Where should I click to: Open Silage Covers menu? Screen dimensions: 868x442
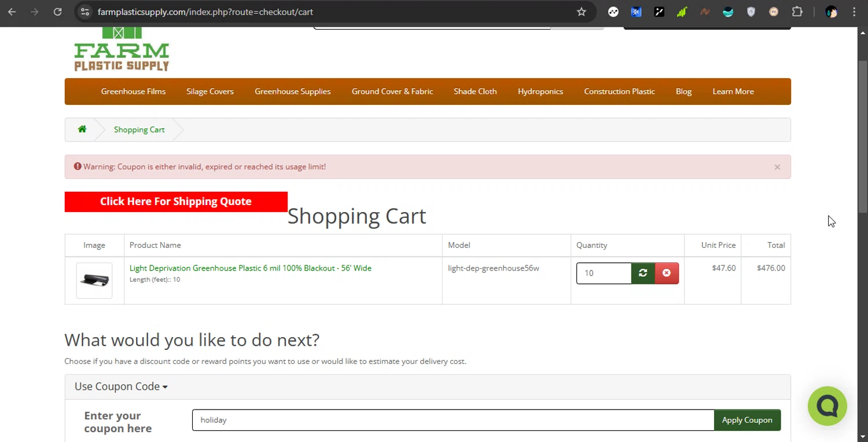click(x=210, y=92)
